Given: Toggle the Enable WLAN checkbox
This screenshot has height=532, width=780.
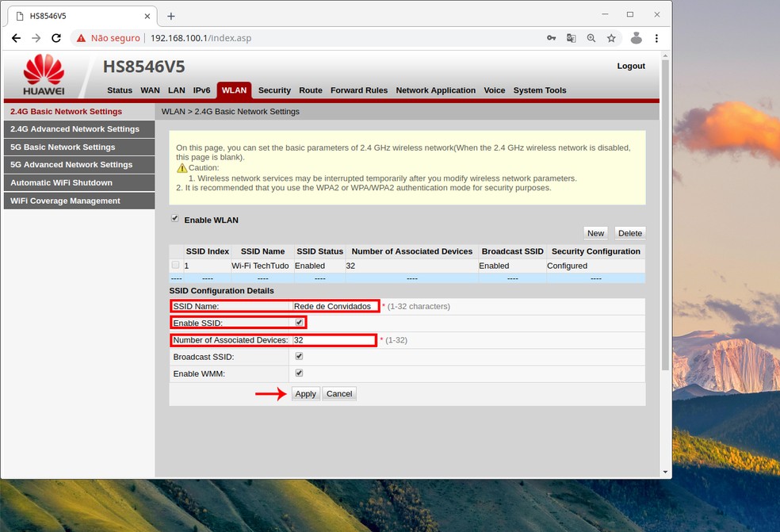Looking at the screenshot, I should coord(175,218).
